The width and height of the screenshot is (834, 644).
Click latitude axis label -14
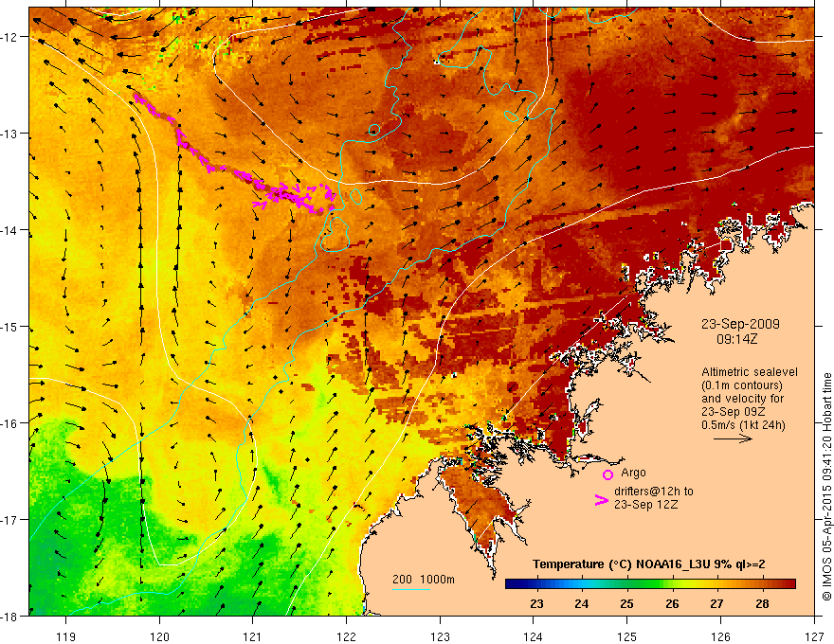pos(9,230)
